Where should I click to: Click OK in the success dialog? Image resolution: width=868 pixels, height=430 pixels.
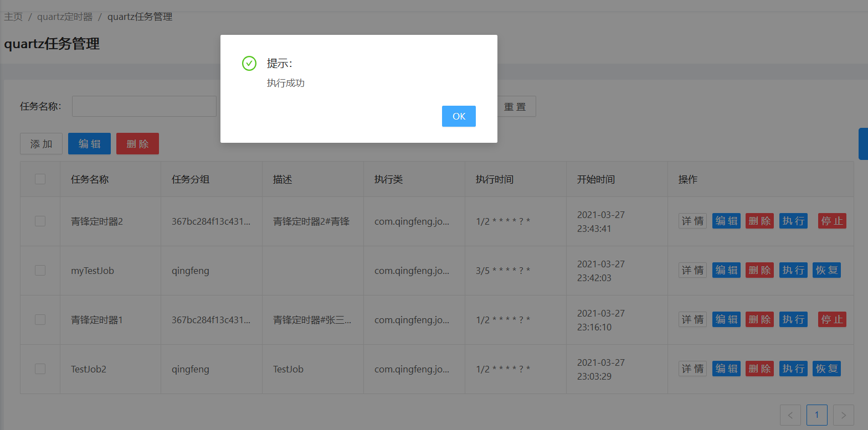459,116
